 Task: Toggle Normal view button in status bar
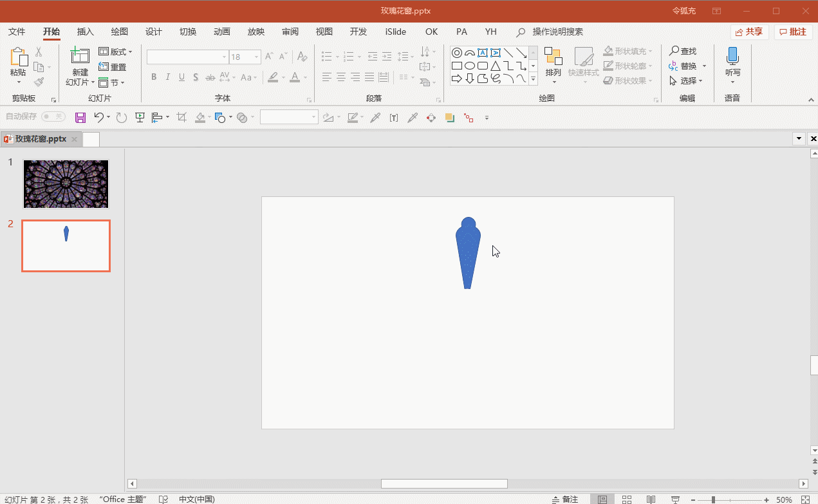602,499
